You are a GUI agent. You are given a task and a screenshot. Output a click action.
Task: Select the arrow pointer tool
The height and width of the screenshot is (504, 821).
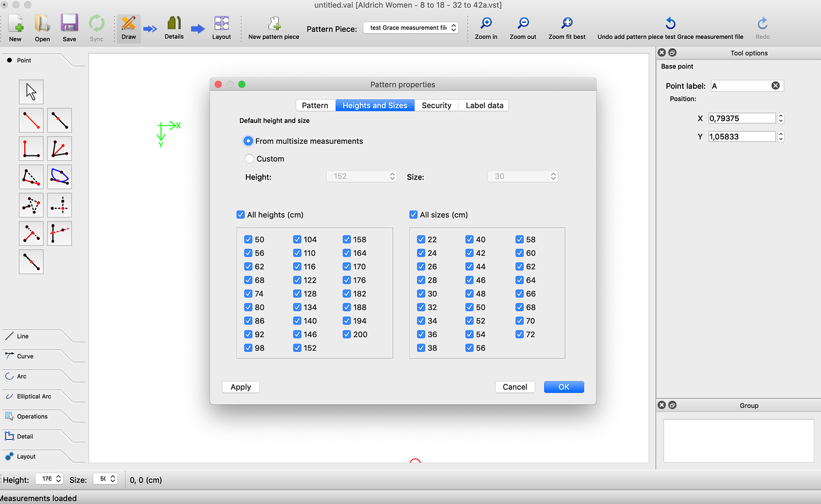click(31, 92)
